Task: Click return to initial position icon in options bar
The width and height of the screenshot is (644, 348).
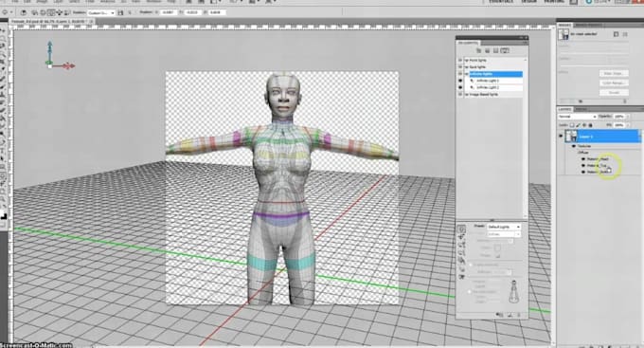Action: (x=23, y=12)
